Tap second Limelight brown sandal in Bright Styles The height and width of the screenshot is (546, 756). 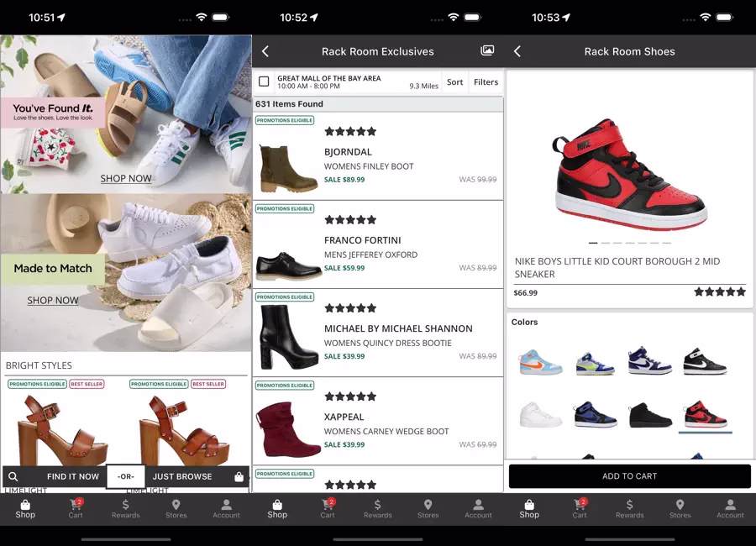pyautogui.click(x=184, y=430)
